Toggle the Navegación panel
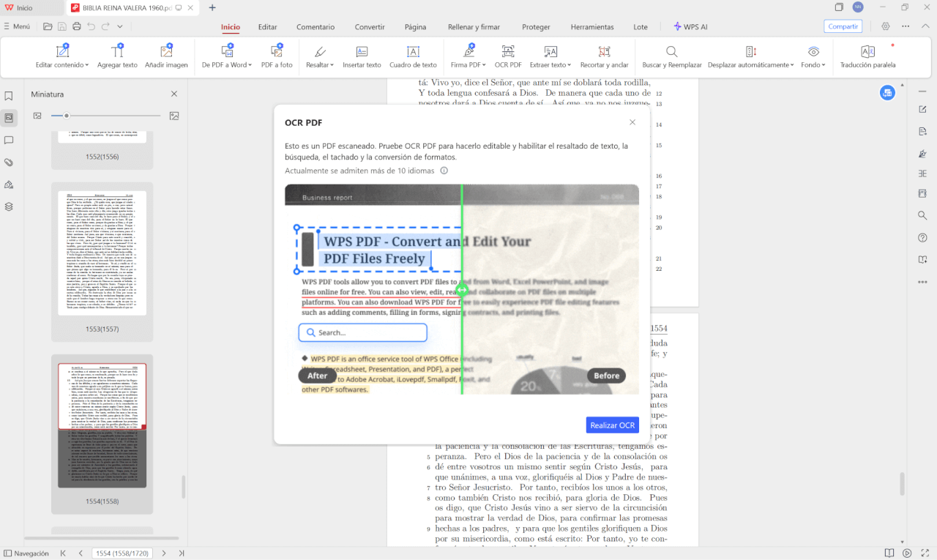 [26, 553]
